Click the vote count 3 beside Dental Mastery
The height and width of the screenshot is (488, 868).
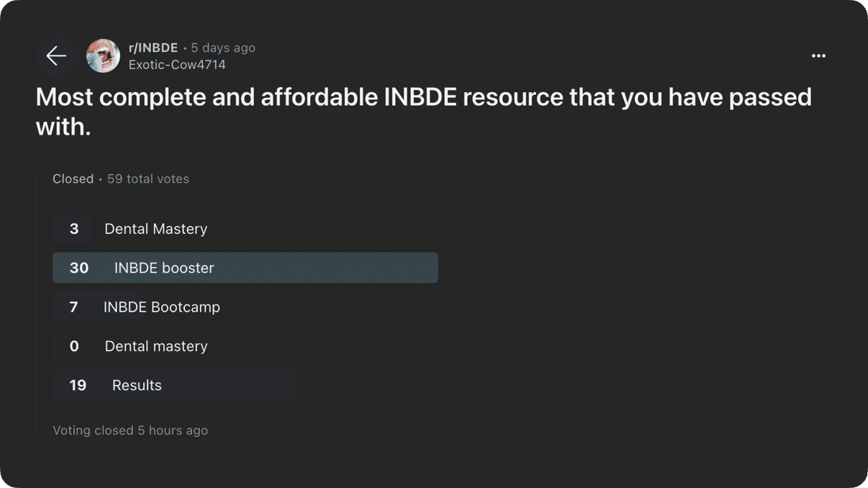point(73,229)
